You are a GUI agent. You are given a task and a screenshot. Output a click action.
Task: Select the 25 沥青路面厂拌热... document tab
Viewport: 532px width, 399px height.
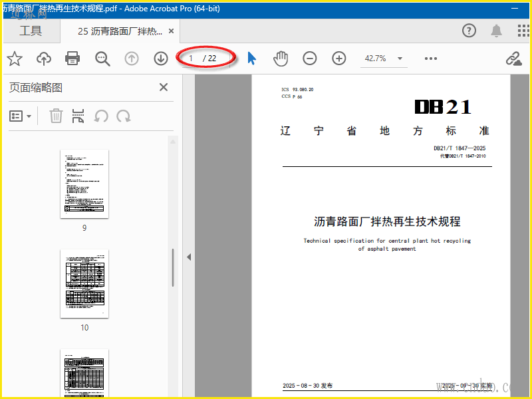120,31
